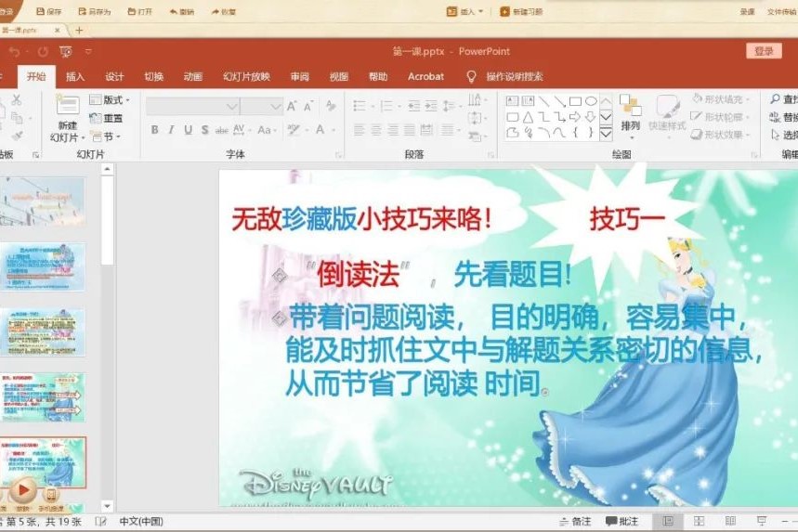
Task: Switch to the 幻灯片放映 ribbon tab
Action: pyautogui.click(x=246, y=77)
